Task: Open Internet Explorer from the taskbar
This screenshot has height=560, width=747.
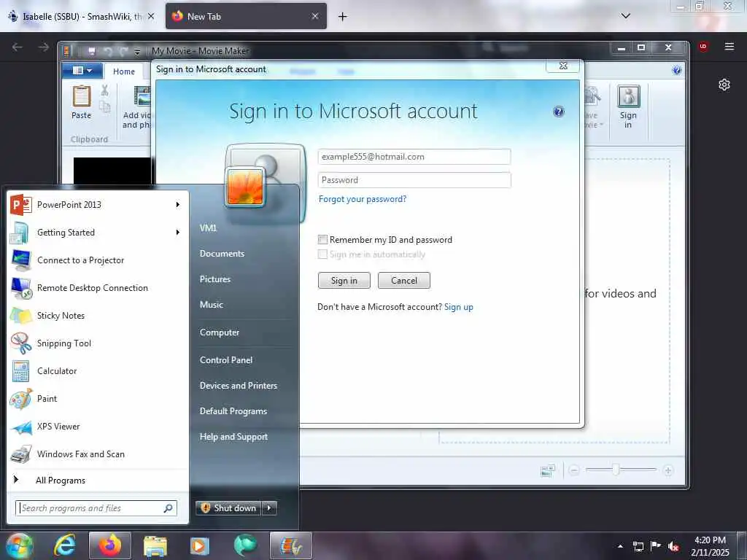Action: (65, 545)
